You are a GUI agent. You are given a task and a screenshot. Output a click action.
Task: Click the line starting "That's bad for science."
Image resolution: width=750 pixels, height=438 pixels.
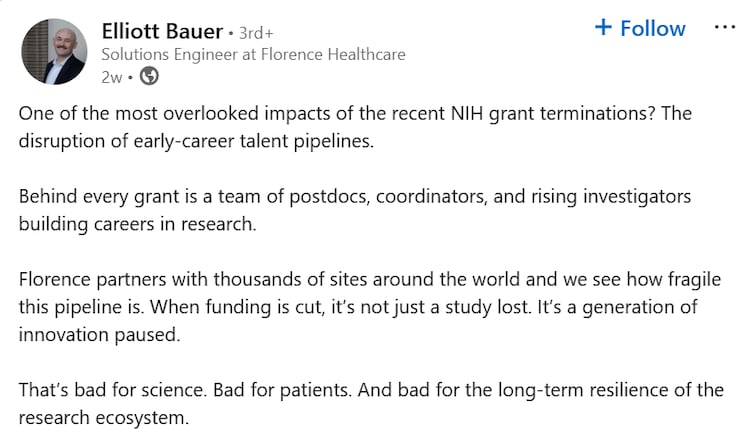point(370,389)
